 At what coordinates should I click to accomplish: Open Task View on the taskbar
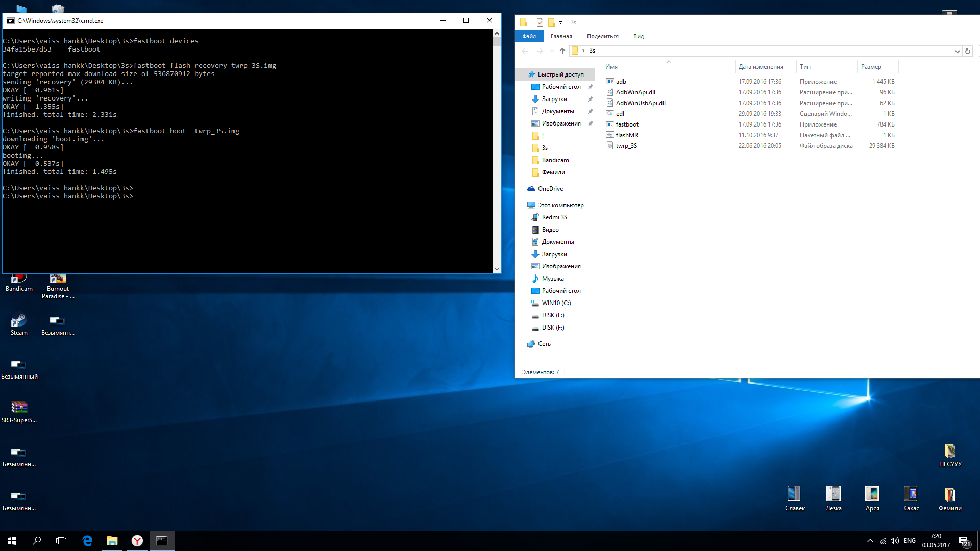[x=61, y=541]
